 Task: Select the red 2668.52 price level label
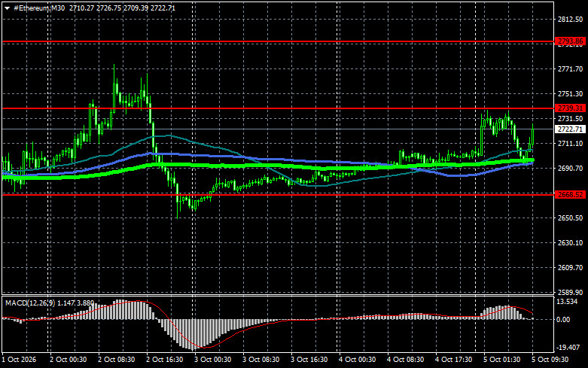570,194
